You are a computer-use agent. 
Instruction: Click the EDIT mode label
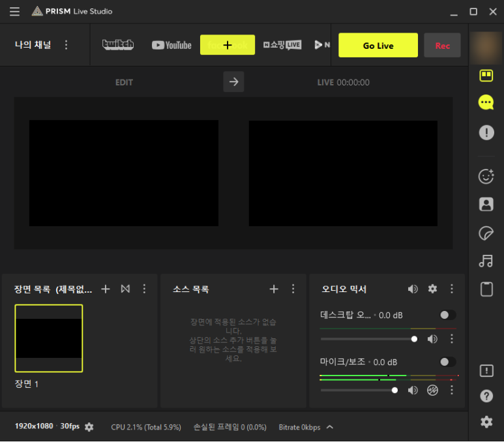[x=124, y=83]
